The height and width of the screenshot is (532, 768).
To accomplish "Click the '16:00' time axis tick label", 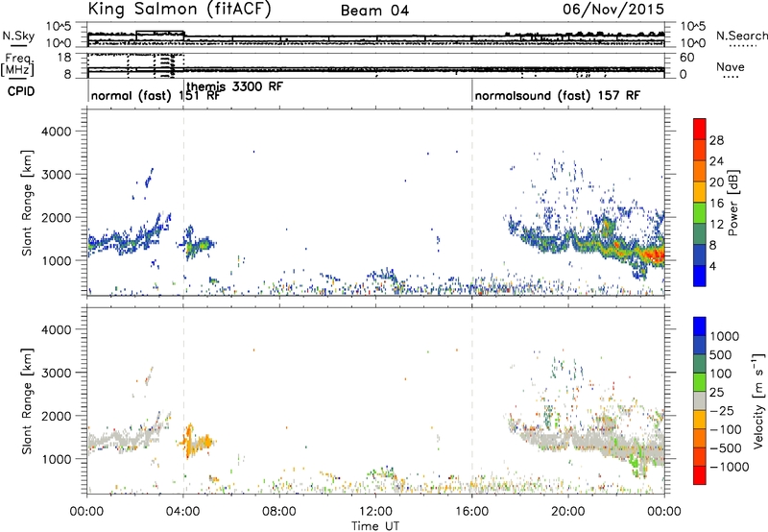I will pos(471,512).
